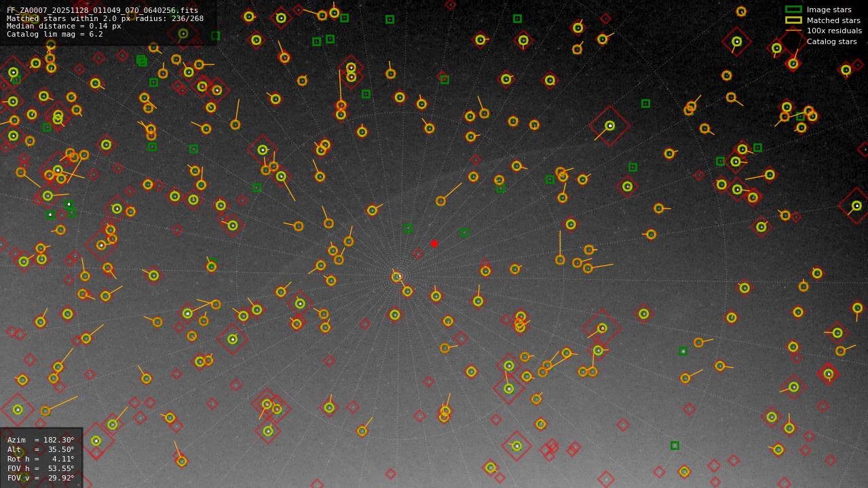Screen dimensions: 868x488
Task: Click the 'Catalog lim mag = 6.2' text
Action: coord(55,35)
